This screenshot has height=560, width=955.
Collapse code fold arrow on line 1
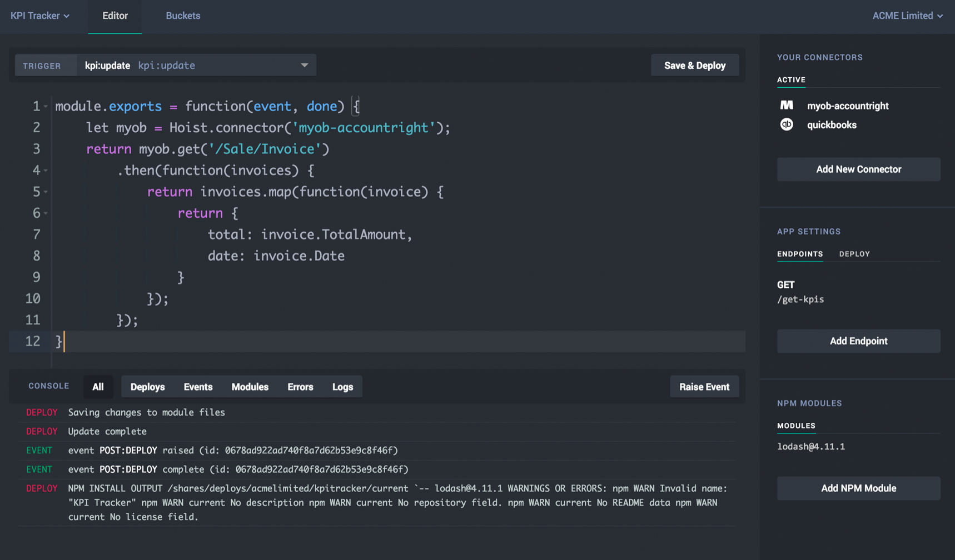pos(46,106)
